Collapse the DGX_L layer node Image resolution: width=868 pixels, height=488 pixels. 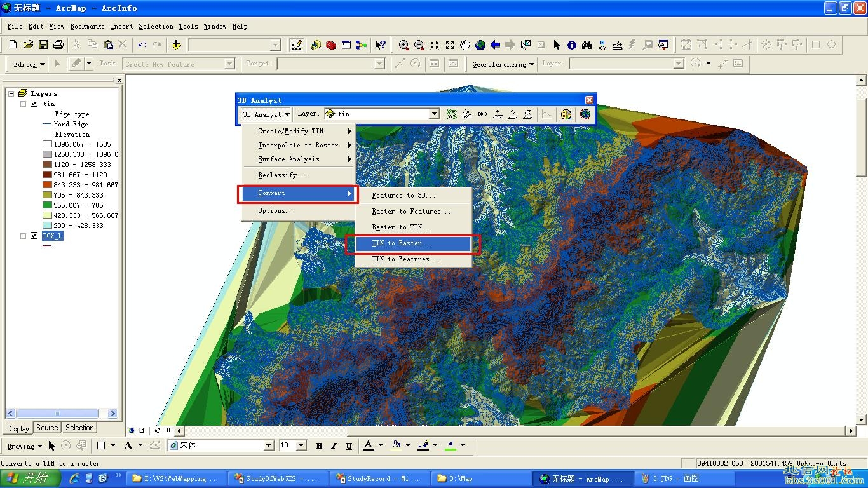pos(24,236)
